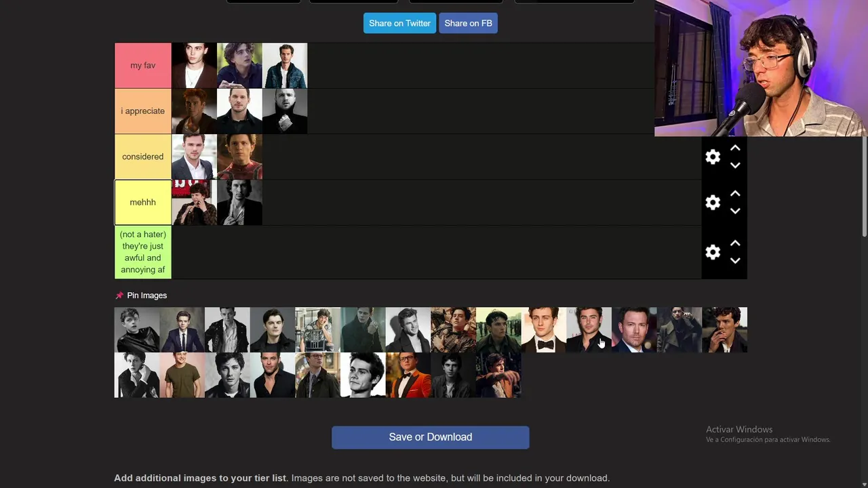Select the white-background man with bow tie thumbnail

tap(544, 329)
